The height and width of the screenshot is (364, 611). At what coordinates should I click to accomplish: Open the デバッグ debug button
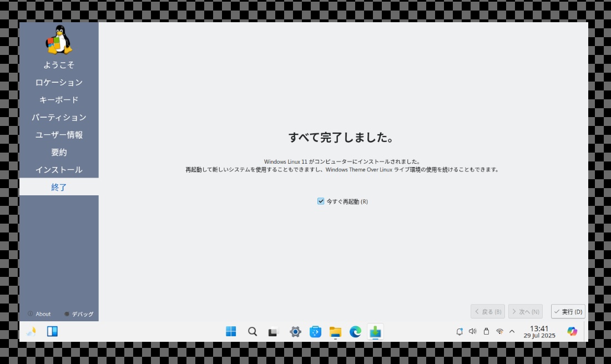79,314
